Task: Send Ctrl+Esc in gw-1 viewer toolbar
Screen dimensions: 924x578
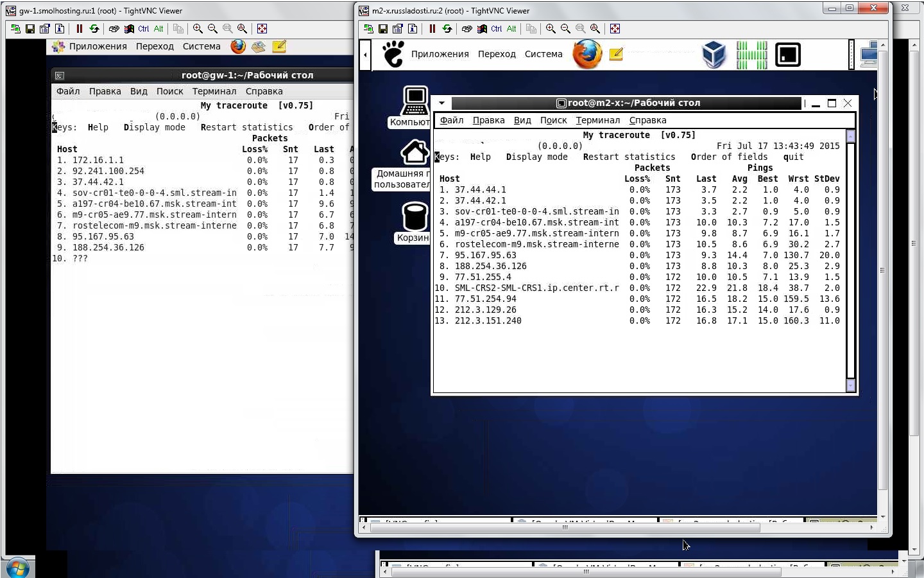Action: pyautogui.click(x=129, y=29)
